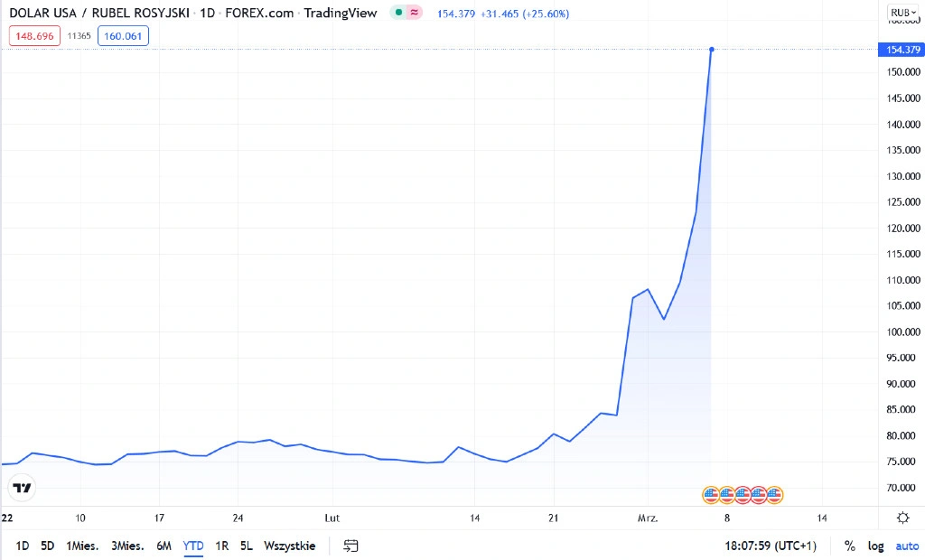
Task: Click the pink approximate data indicator
Action: click(x=415, y=13)
